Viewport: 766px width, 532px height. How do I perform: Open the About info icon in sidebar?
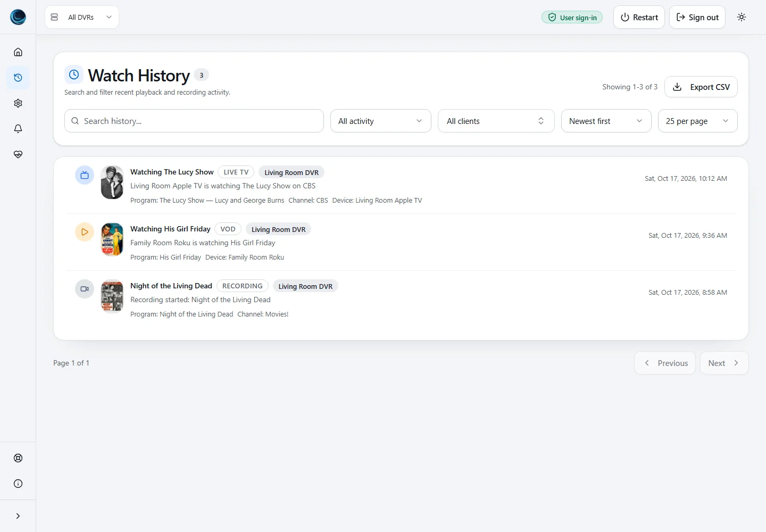click(x=18, y=484)
